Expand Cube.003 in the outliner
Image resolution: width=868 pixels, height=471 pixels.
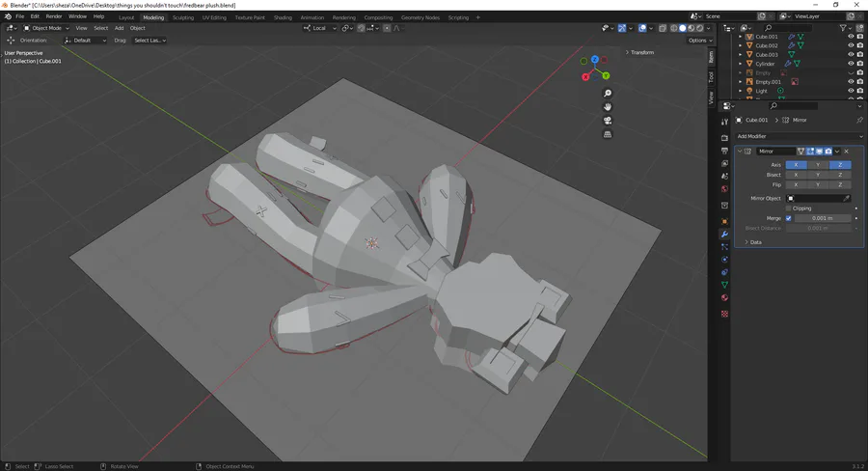(x=741, y=55)
